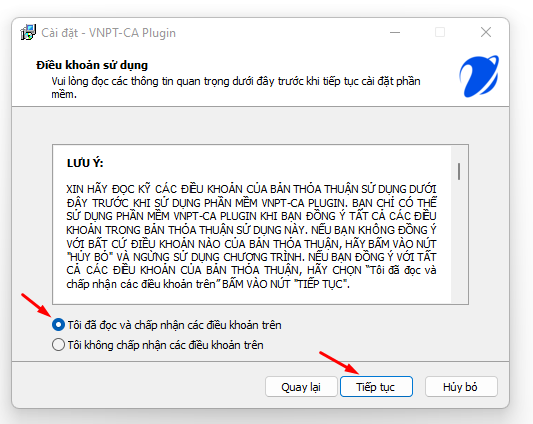Viewport: 533px width, 424px height.
Task: Go back with the "Quay lại" button
Action: click(x=301, y=387)
